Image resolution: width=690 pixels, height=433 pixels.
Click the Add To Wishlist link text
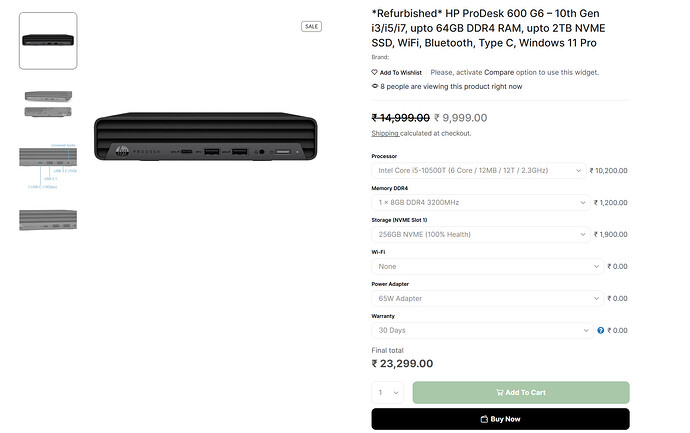pyautogui.click(x=400, y=72)
